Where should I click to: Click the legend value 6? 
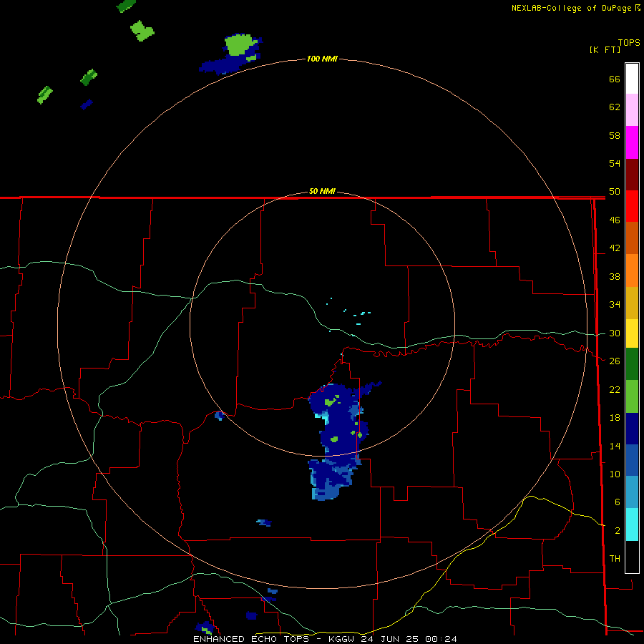click(x=618, y=502)
